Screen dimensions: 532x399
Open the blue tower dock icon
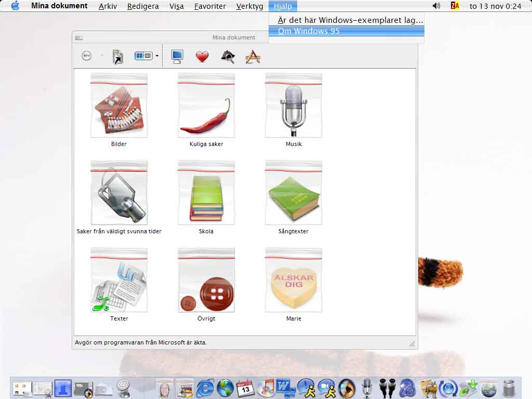coord(63,388)
